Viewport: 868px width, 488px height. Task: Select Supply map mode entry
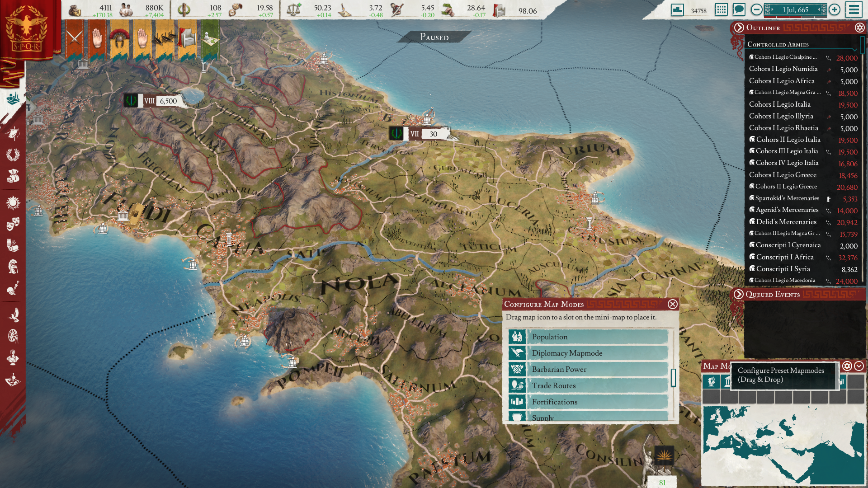(x=589, y=416)
